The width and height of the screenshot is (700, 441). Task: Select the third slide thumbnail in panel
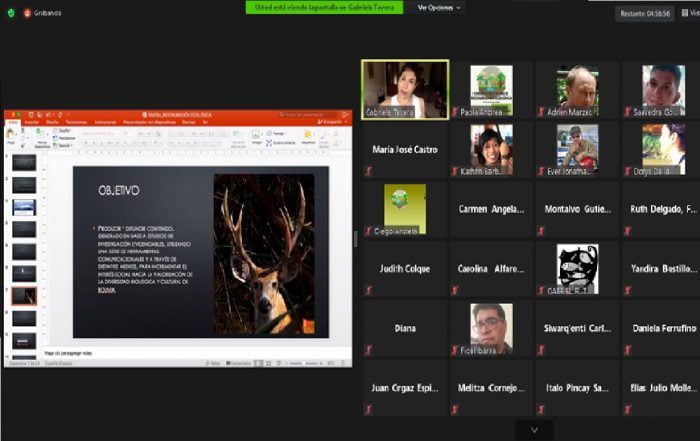tap(24, 207)
